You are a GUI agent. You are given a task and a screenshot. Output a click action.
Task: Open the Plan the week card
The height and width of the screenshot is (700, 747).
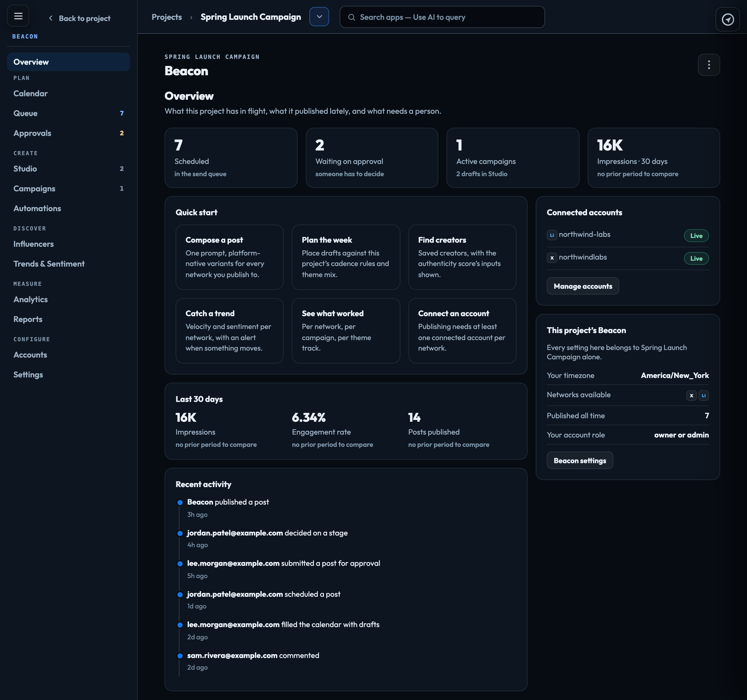(x=346, y=257)
